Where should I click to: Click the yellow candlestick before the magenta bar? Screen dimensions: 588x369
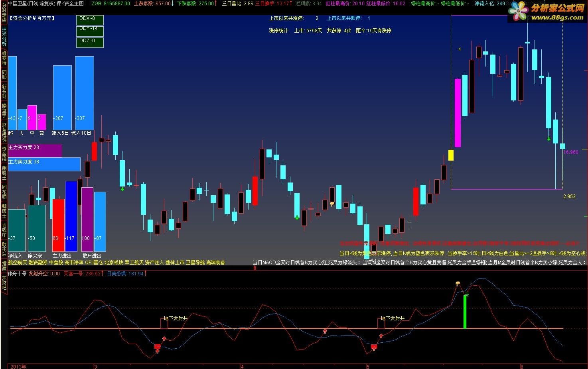pyautogui.click(x=451, y=155)
